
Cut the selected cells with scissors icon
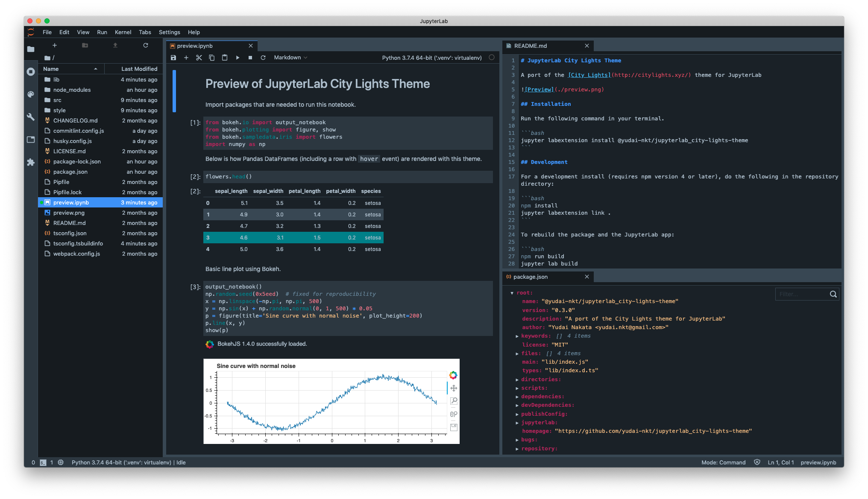(x=199, y=58)
